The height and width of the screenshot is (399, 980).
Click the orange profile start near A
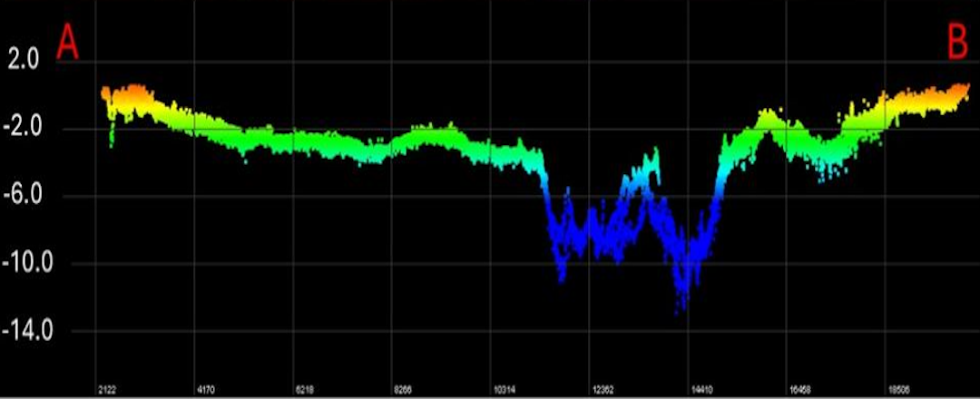pyautogui.click(x=107, y=92)
